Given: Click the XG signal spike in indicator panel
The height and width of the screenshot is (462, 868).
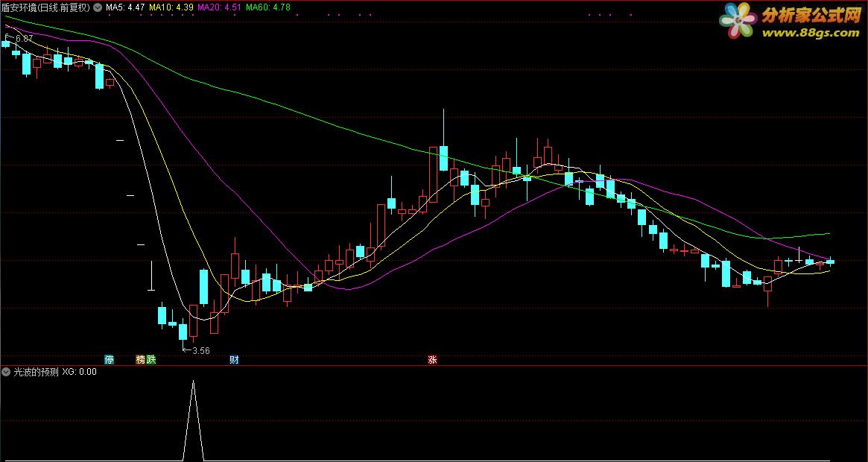Looking at the screenshot, I should pyautogui.click(x=193, y=420).
